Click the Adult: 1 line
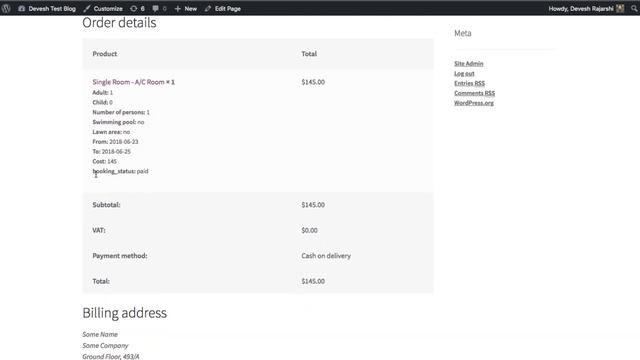Image resolution: width=640 pixels, height=360 pixels. pyautogui.click(x=102, y=93)
